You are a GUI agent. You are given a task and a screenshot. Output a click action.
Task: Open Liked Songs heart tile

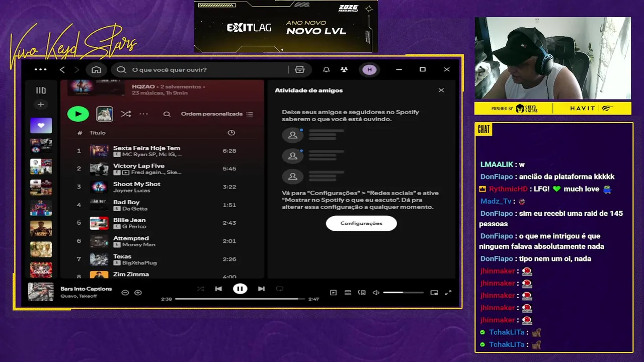click(41, 125)
